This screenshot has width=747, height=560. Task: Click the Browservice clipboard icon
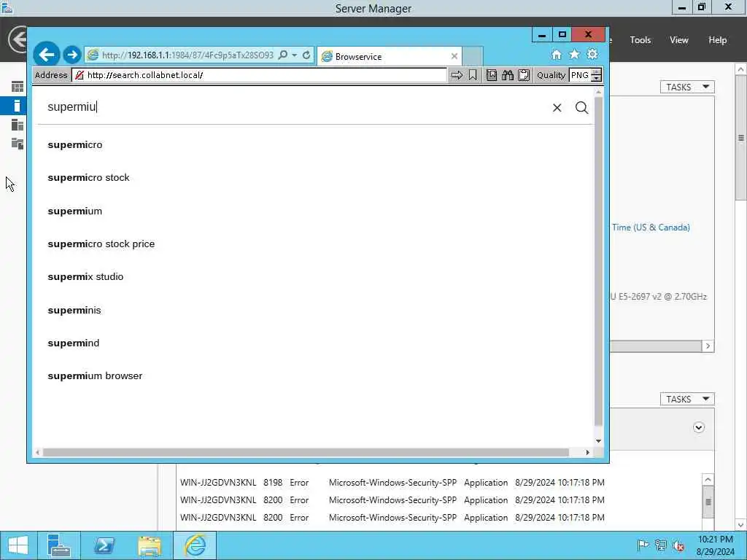(524, 75)
